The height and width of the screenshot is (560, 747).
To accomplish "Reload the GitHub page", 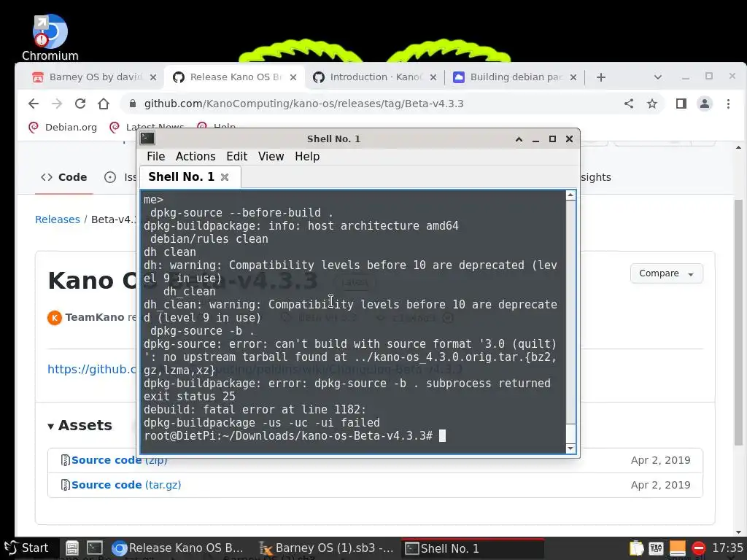I will point(80,104).
